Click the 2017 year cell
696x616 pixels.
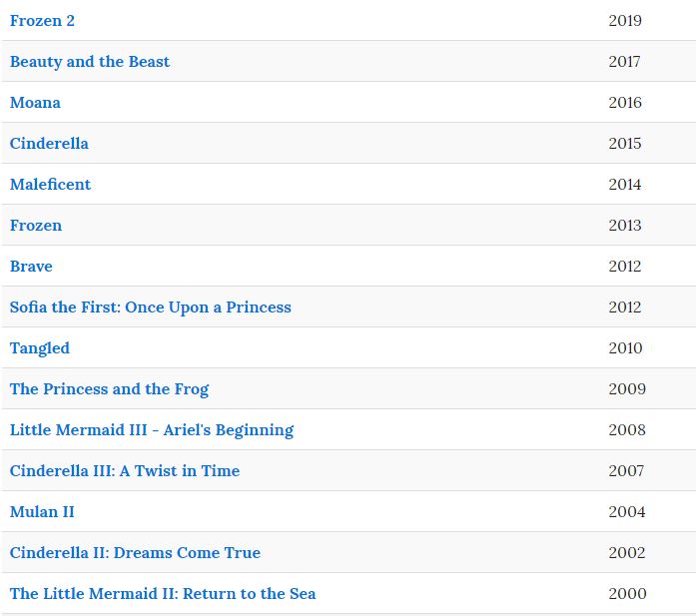click(624, 62)
